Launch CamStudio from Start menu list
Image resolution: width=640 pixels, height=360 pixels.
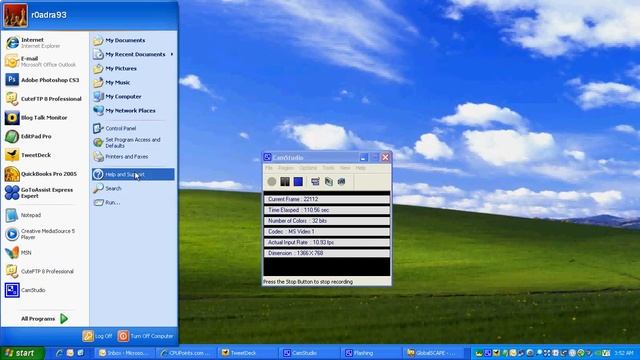[x=44, y=290]
